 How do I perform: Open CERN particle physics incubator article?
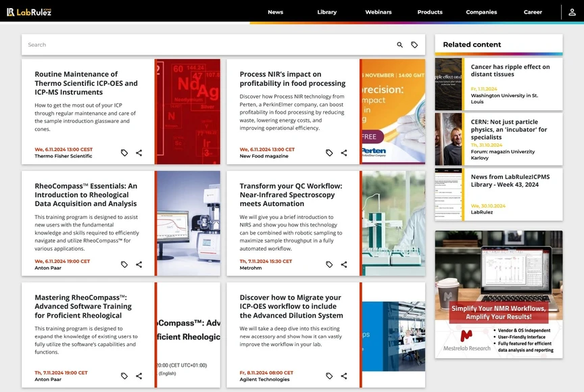point(509,129)
